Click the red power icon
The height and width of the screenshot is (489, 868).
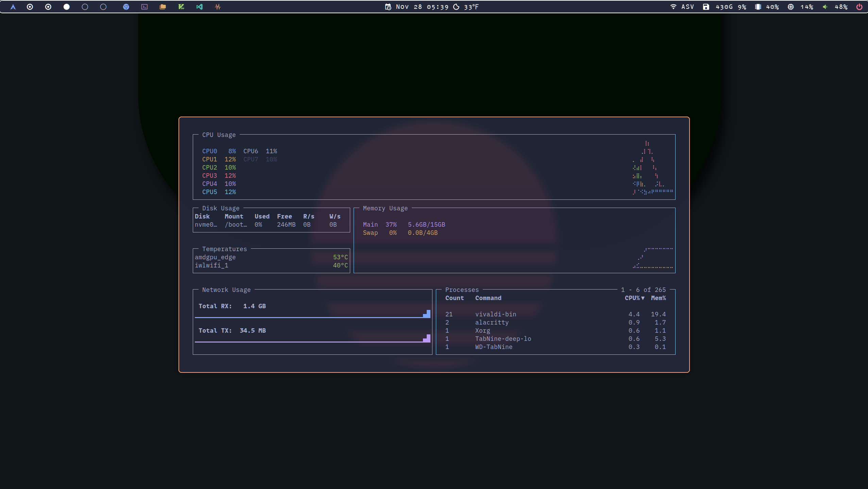(x=859, y=7)
